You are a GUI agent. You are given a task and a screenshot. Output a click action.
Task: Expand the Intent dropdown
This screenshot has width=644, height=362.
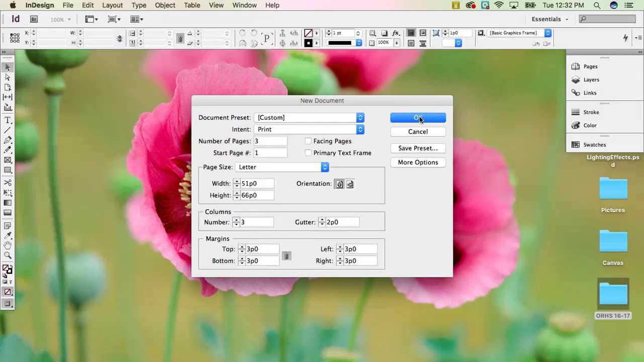(x=309, y=129)
